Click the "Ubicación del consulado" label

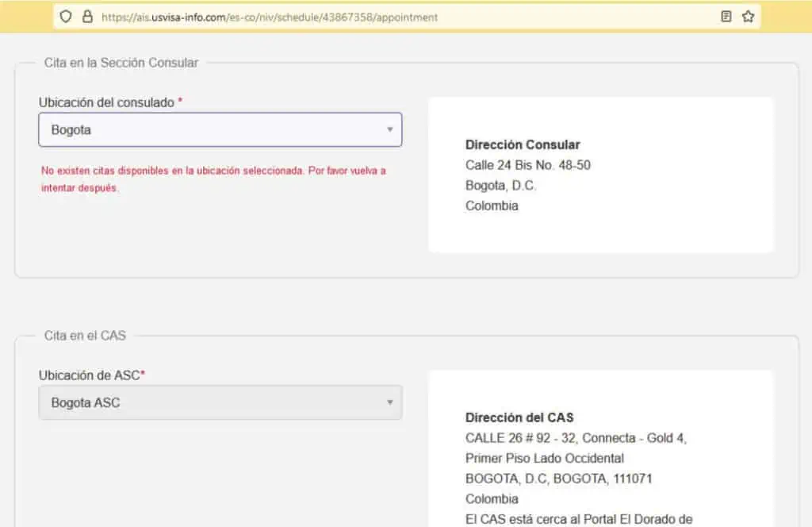pos(107,102)
